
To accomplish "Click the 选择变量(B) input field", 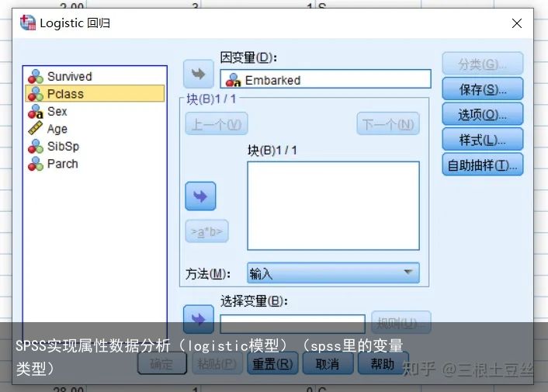I will pyautogui.click(x=293, y=324).
